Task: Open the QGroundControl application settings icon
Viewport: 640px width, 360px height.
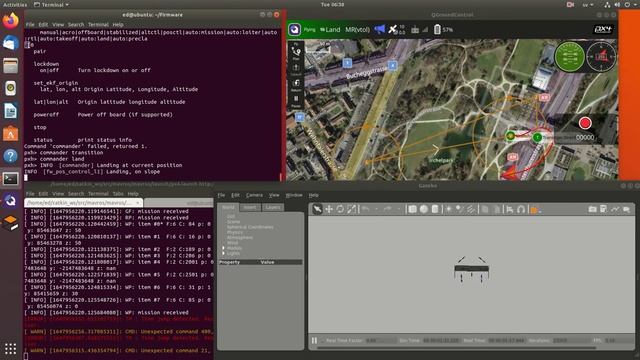Action: click(x=295, y=29)
